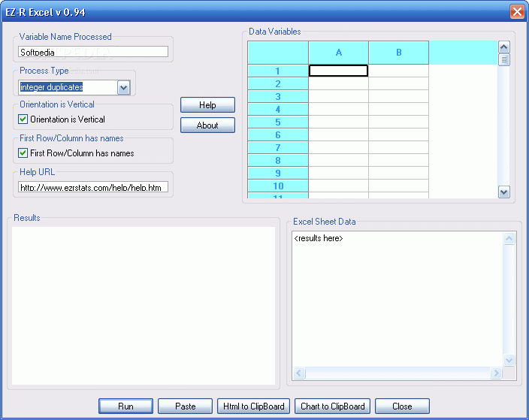Uncheck Orientation is Vertical checkbox
The height and width of the screenshot is (420, 529).
click(x=23, y=119)
